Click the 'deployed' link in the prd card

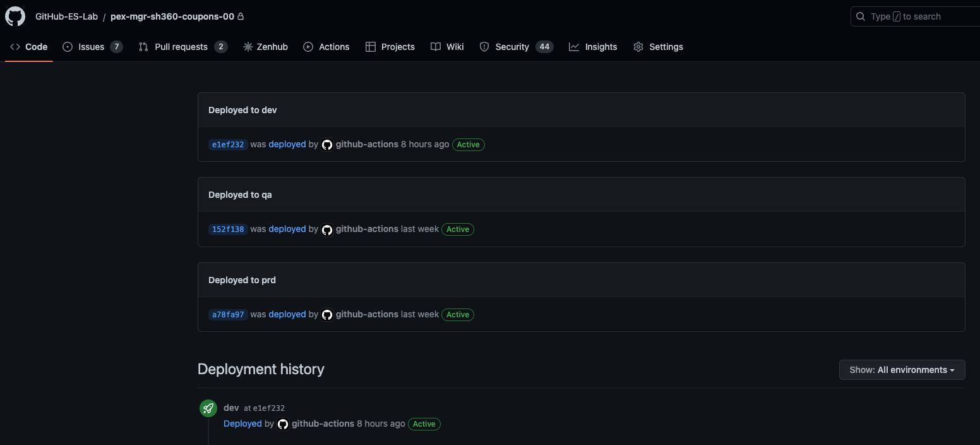pos(287,314)
